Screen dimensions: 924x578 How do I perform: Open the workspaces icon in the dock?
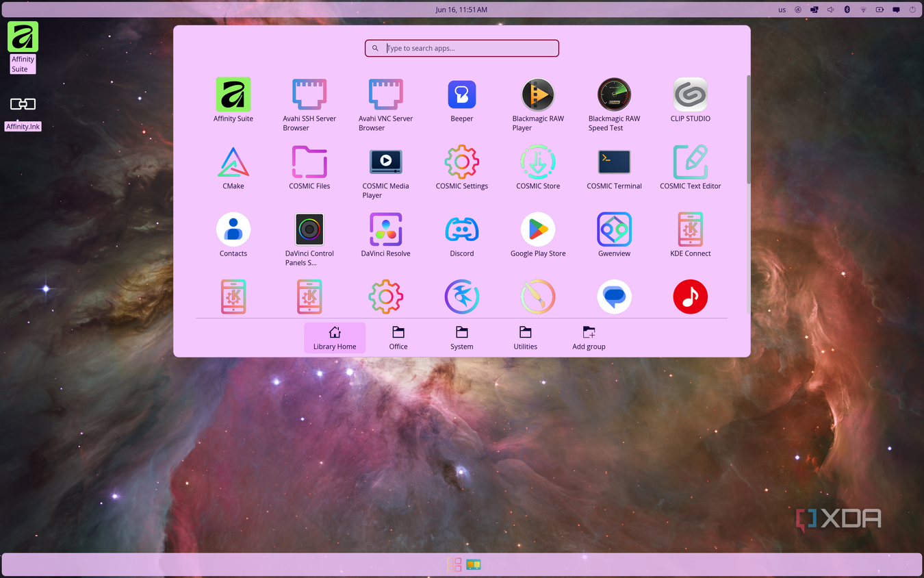[474, 565]
